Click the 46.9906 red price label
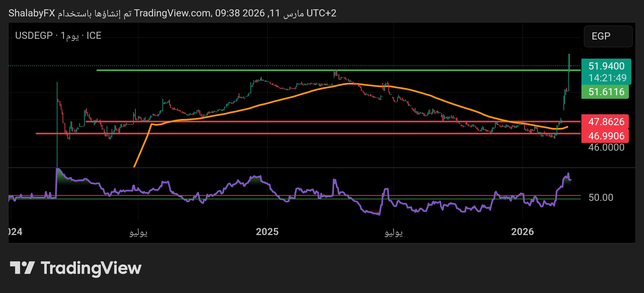Viewport: 644px width, 293px height. coord(606,136)
